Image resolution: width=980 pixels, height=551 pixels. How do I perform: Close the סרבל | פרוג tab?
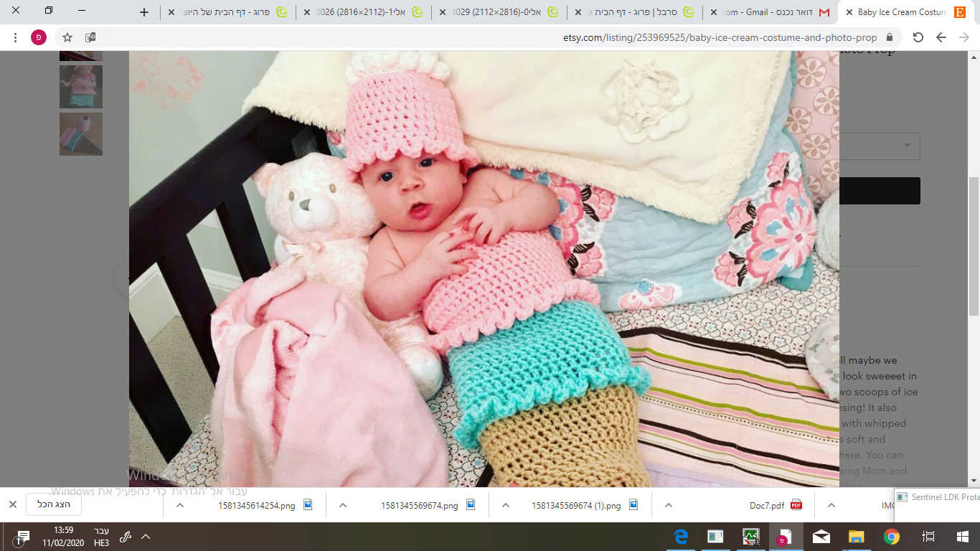(x=578, y=12)
